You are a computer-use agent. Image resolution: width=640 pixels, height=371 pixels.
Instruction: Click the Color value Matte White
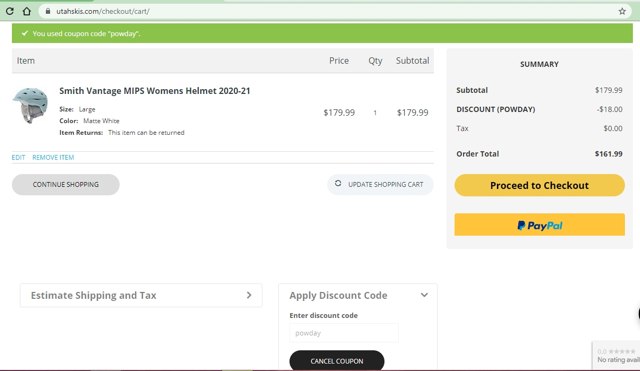[101, 121]
